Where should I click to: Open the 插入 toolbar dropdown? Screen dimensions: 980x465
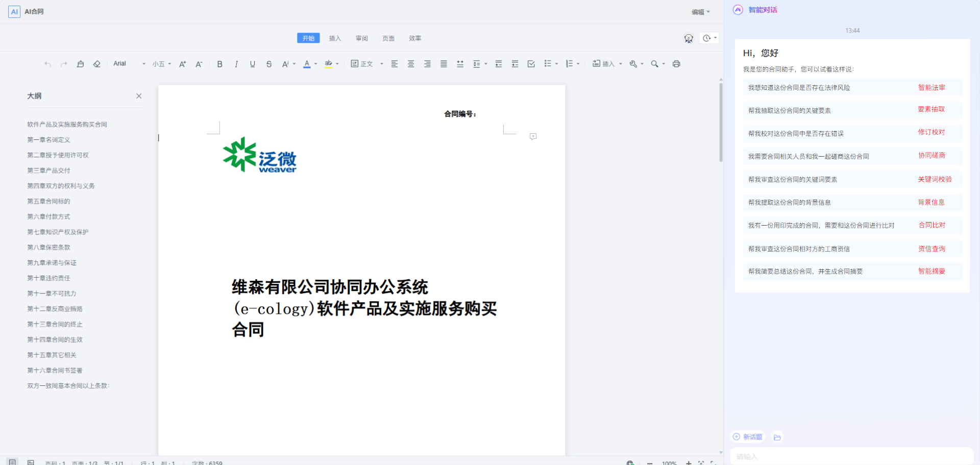coord(607,64)
